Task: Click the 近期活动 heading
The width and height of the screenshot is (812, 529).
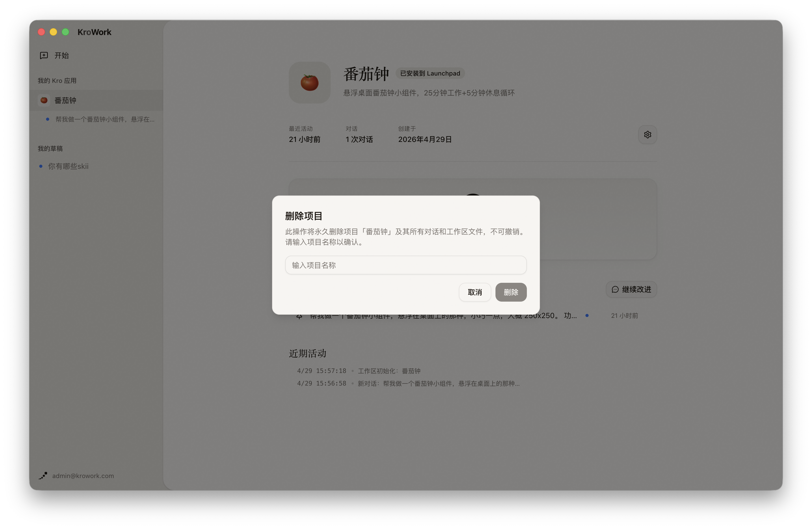Action: (307, 353)
